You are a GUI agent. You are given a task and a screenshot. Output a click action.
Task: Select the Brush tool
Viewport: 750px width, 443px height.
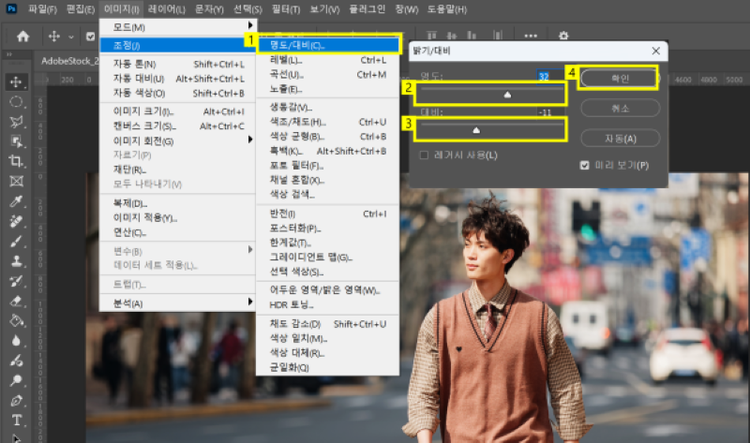pos(16,242)
